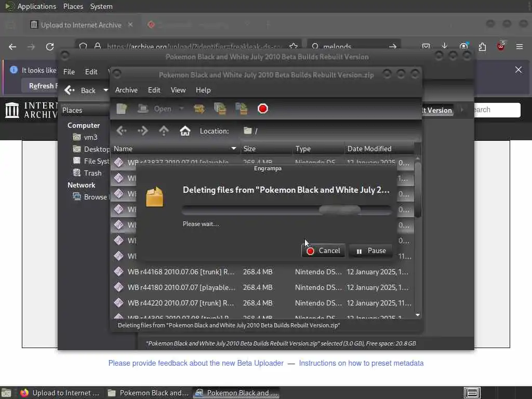Image resolution: width=532 pixels, height=399 pixels.
Task: Select the WB r44168 2010.07.06 [trunk] file
Action: point(262,272)
